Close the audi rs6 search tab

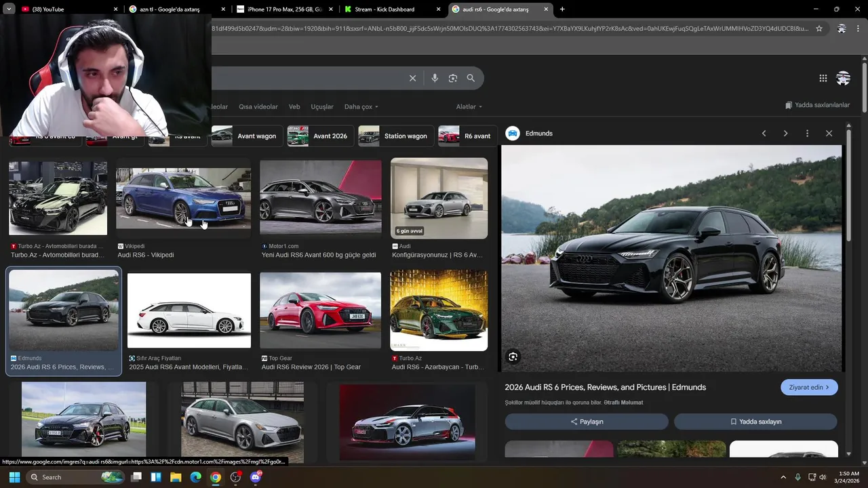546,9
